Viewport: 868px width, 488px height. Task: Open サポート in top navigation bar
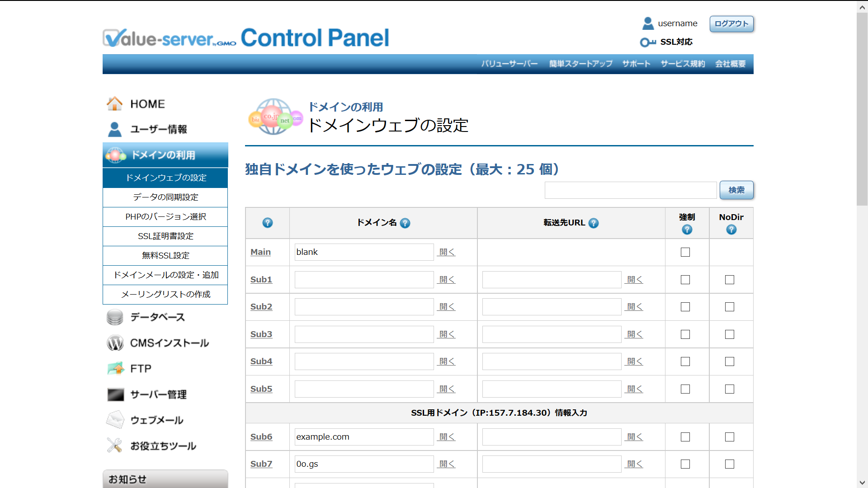tap(636, 64)
